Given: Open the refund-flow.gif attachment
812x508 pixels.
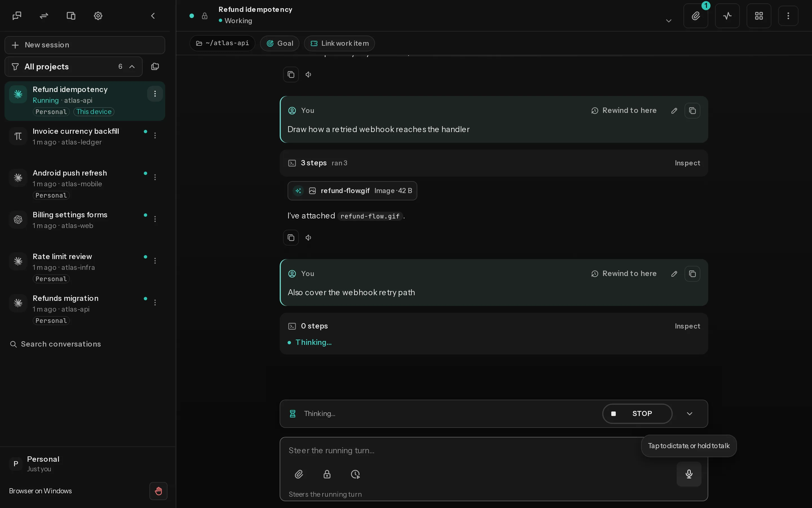Looking at the screenshot, I should click(352, 191).
